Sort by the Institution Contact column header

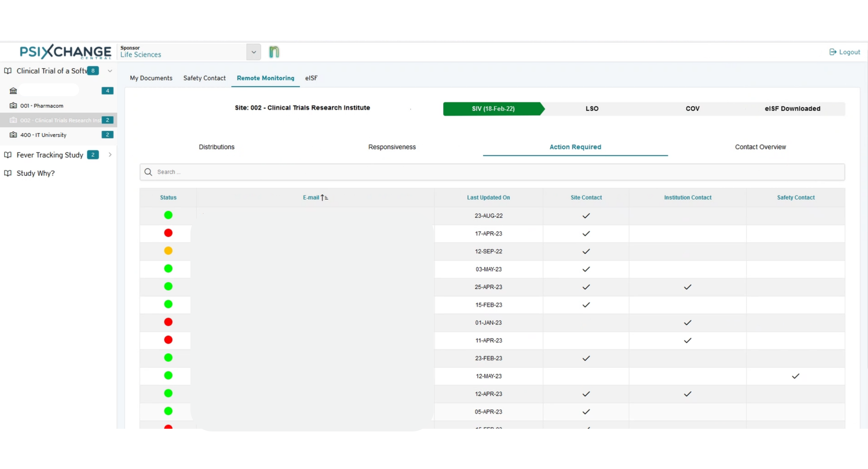[688, 198]
